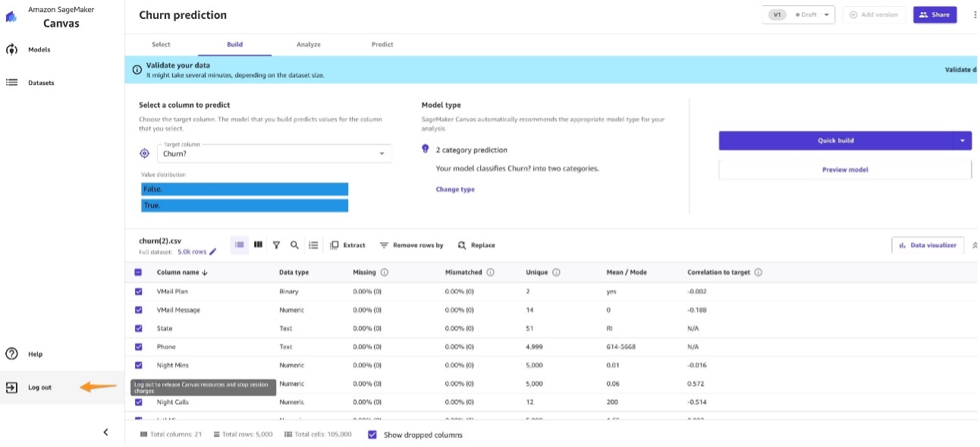Click the SageMaker Canvas logo
The width and height of the screenshot is (980, 447).
pyautogui.click(x=11, y=17)
